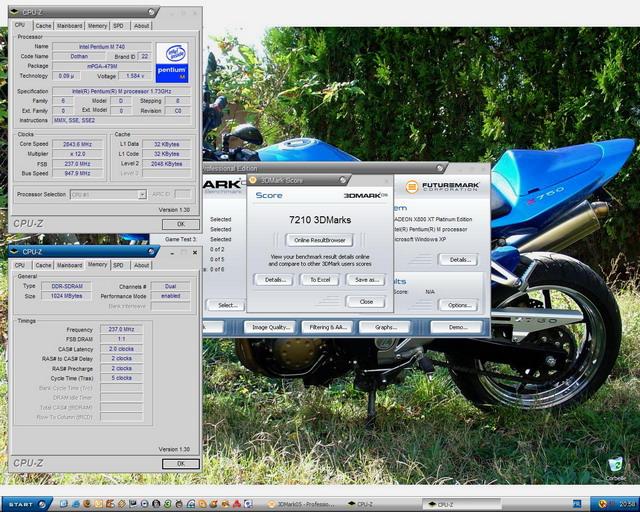Click the round title bar button of CPU-Z Memory window
The image size is (640, 512).
click(x=152, y=252)
